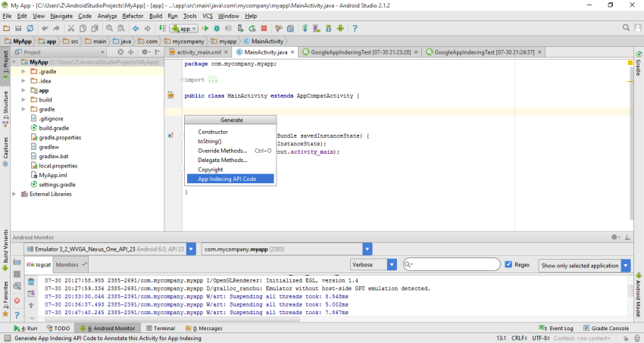Open the Project view selector dropdown

(x=60, y=52)
